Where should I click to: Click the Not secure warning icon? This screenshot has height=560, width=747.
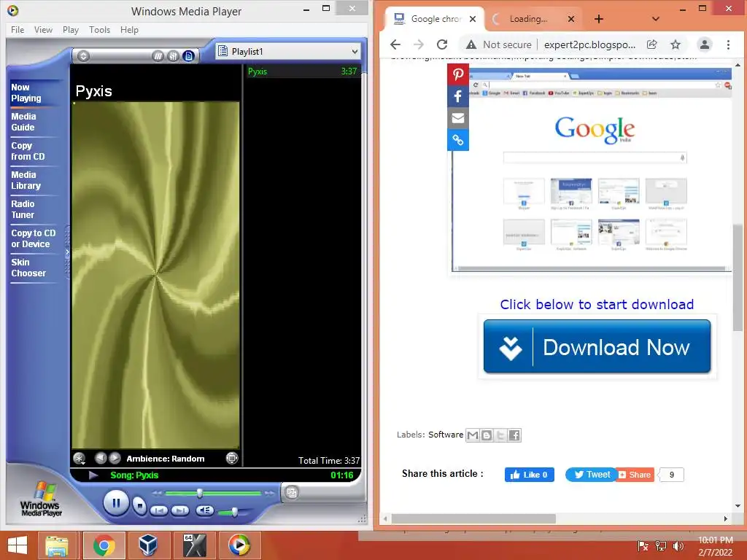(471, 44)
